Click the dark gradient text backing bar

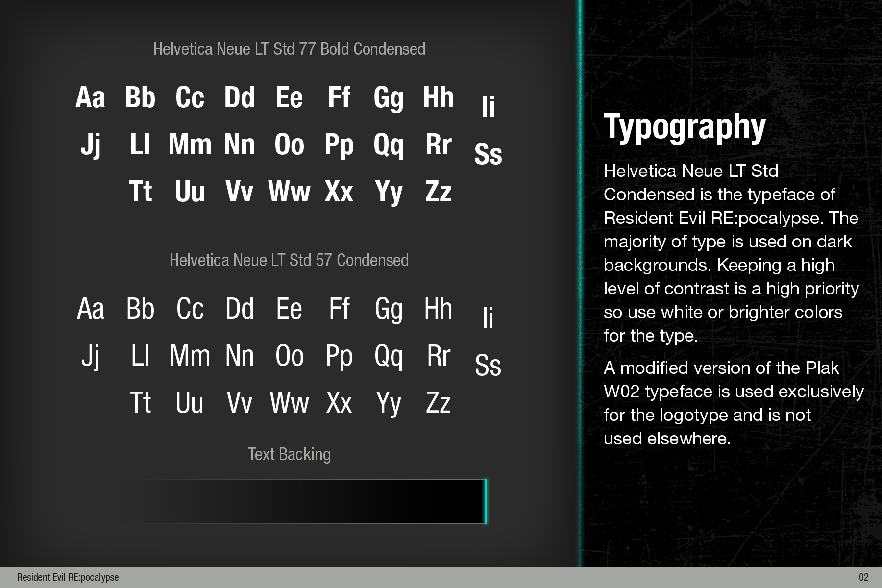pyautogui.click(x=302, y=501)
